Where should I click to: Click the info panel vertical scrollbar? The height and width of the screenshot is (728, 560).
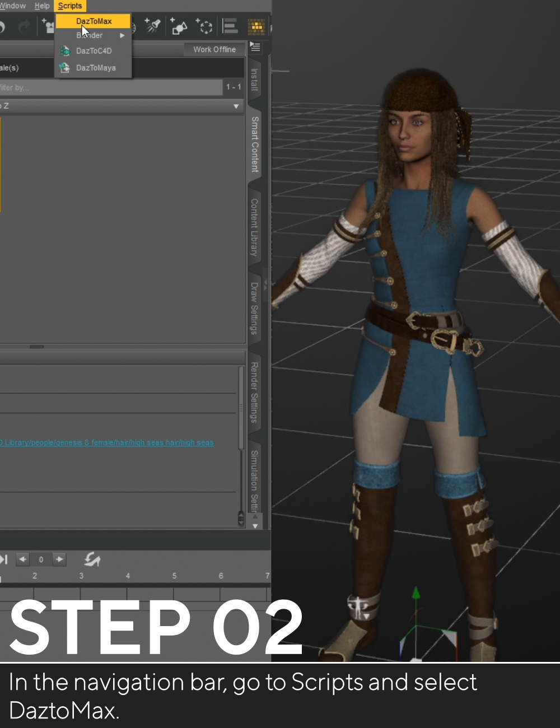click(x=241, y=408)
